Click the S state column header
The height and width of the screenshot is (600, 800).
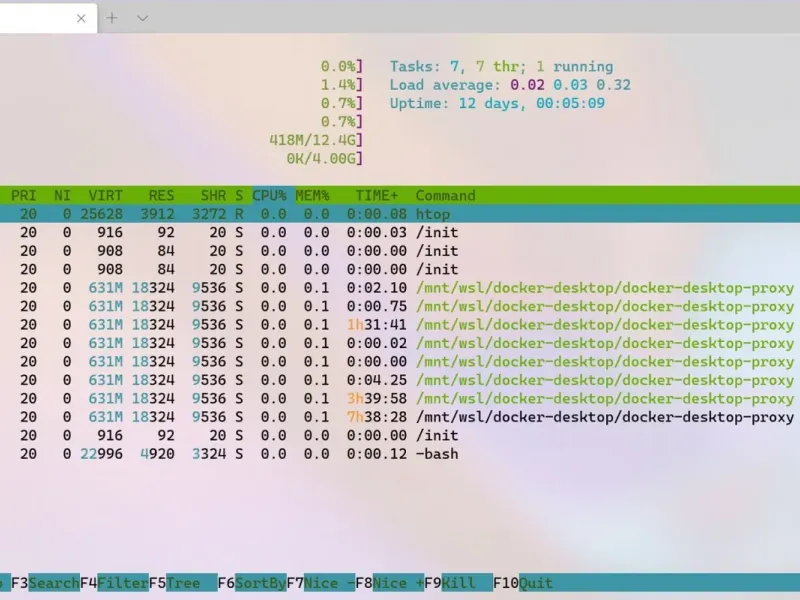[x=239, y=195]
